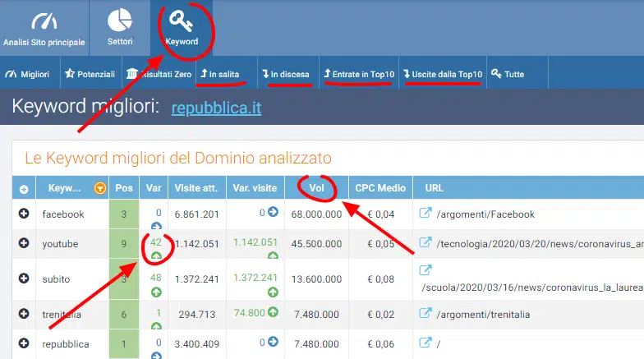Click the € 0,08 CPC value
The width and height of the screenshot is (644, 359).
click(381, 279)
